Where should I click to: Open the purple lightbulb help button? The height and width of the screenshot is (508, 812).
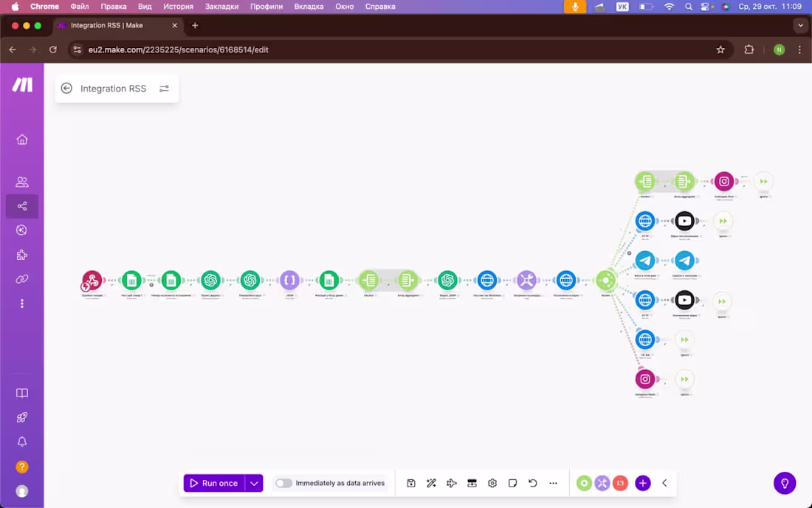tap(785, 483)
